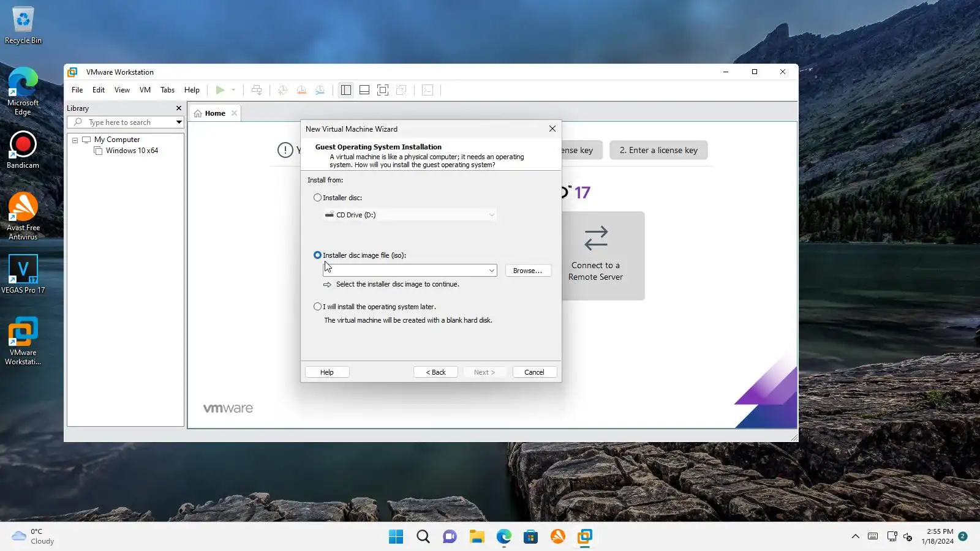Close the Home tab
980x551 pixels.
pyautogui.click(x=234, y=113)
